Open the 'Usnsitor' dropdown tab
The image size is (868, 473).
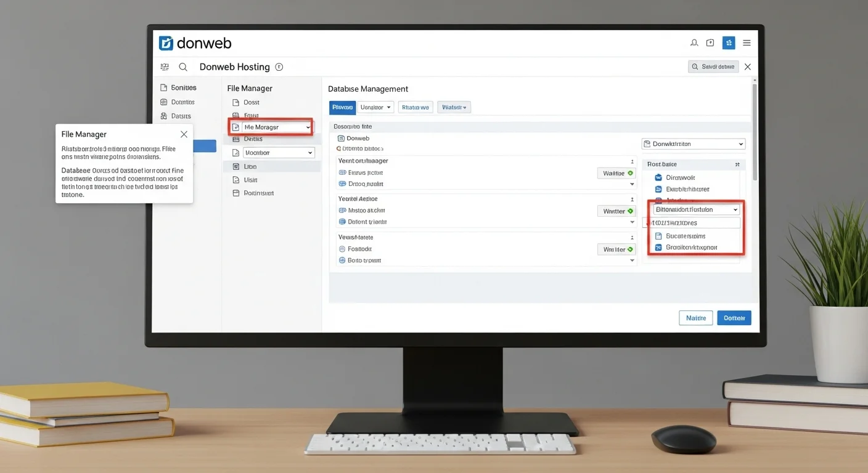(376, 107)
